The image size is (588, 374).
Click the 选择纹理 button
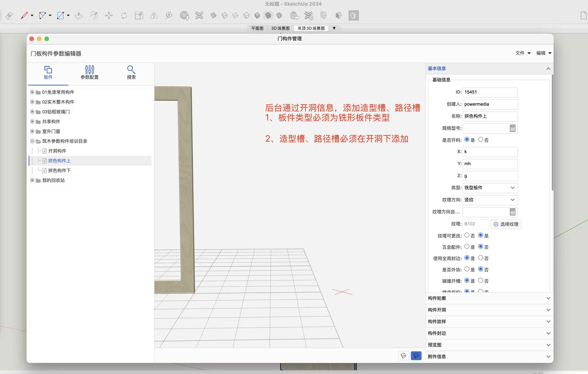tap(506, 224)
